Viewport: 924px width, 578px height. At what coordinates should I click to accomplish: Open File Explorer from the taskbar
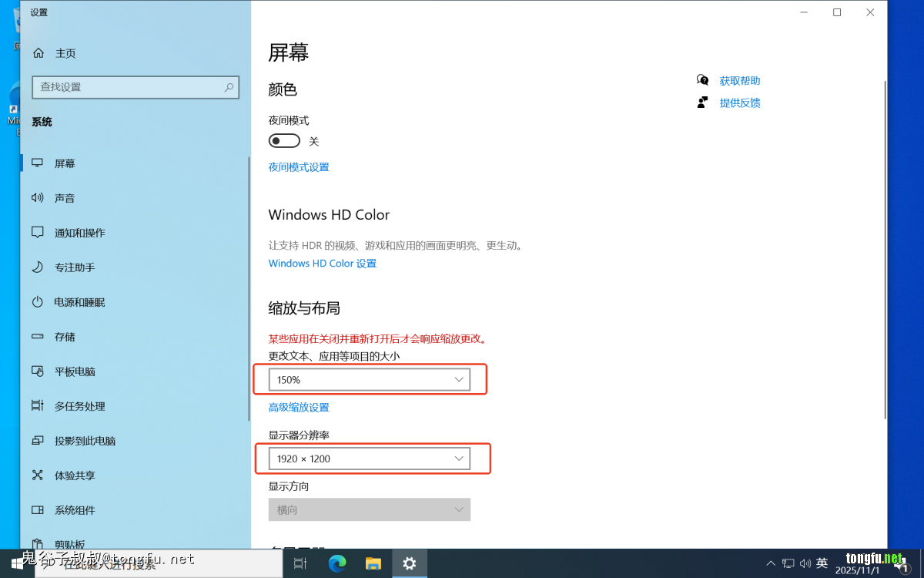click(x=373, y=563)
